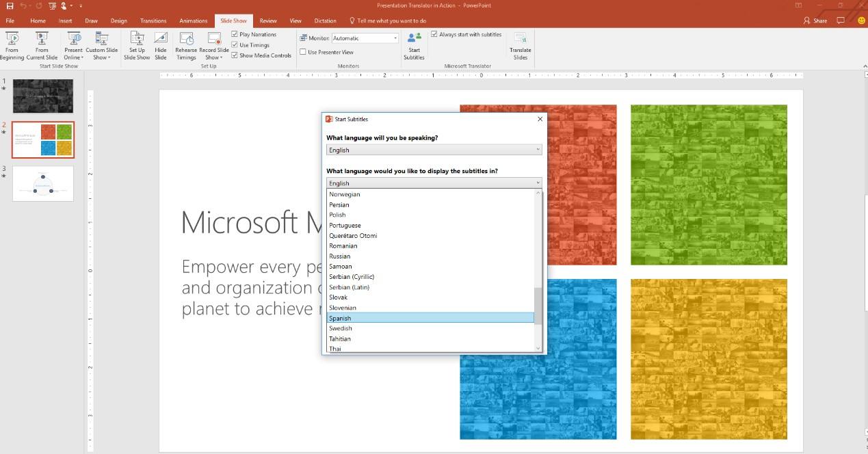Uncheck Play Narrations
This screenshot has width=868, height=454.
235,34
